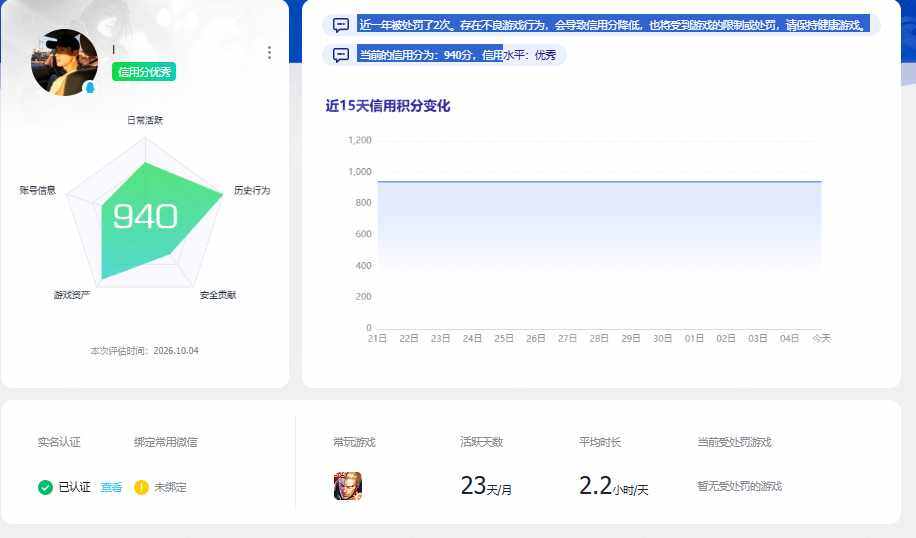Image resolution: width=916 pixels, height=538 pixels.
Task: Click the user profile avatar
Action: pos(64,62)
